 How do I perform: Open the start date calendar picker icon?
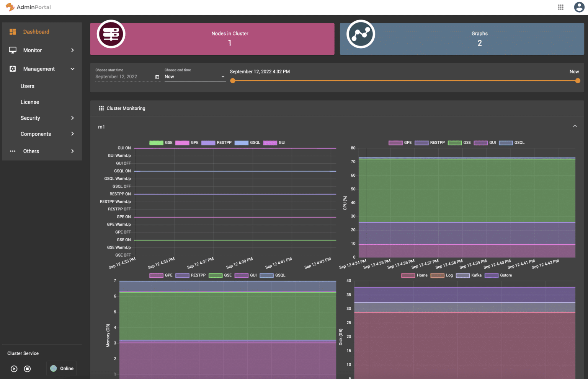[157, 77]
